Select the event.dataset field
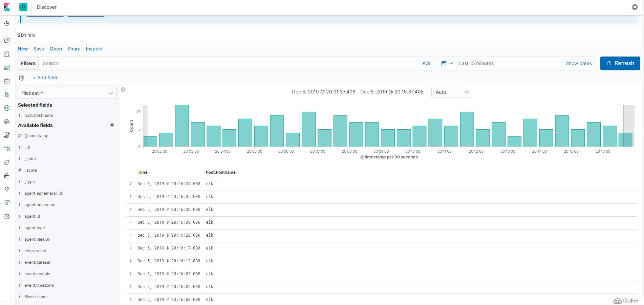 pos(38,262)
